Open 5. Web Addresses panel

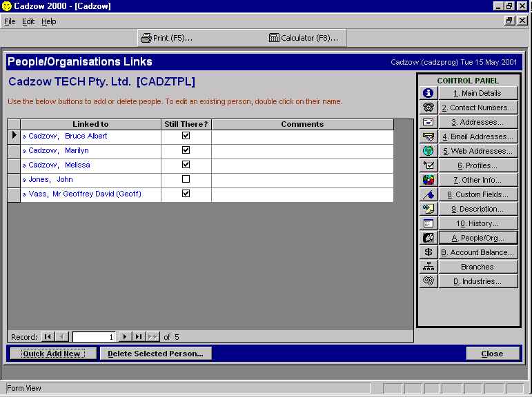[477, 151]
